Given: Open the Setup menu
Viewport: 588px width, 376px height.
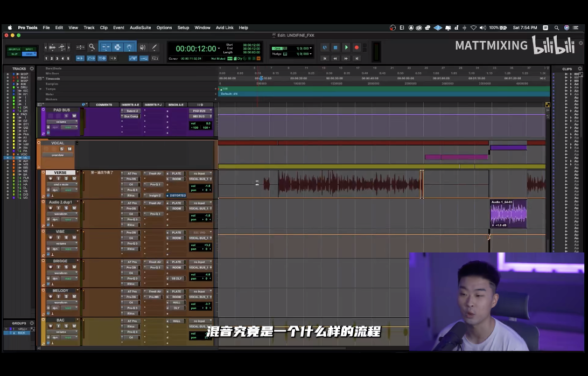Looking at the screenshot, I should coord(183,28).
